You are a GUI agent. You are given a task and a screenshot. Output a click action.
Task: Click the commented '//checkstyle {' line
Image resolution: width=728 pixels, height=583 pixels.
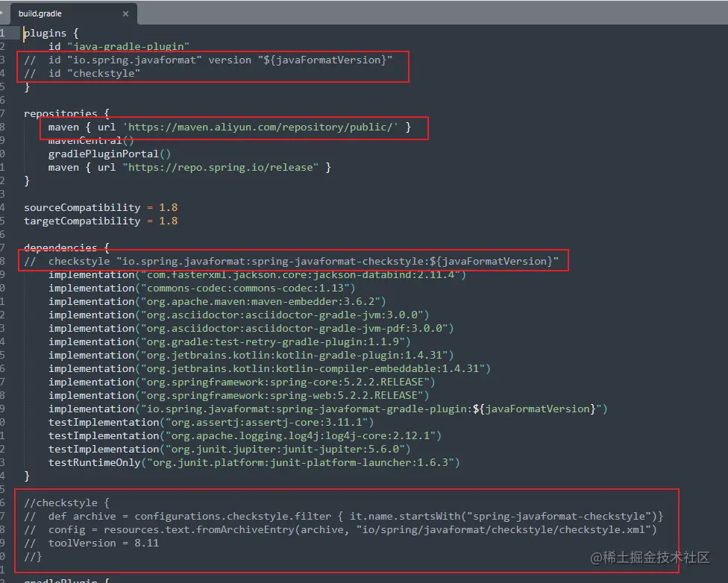coord(66,503)
